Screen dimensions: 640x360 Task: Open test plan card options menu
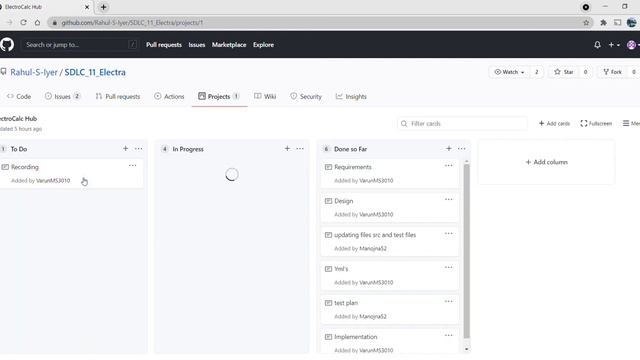click(x=449, y=301)
